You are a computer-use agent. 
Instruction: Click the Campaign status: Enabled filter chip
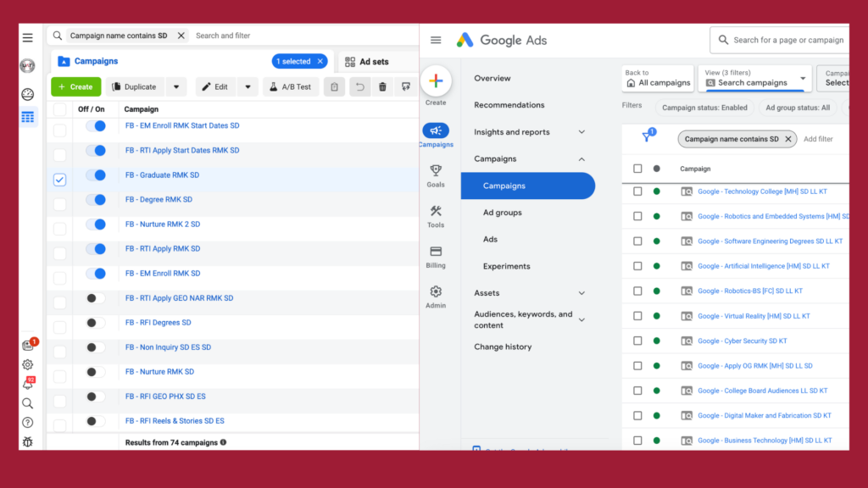[x=704, y=108]
